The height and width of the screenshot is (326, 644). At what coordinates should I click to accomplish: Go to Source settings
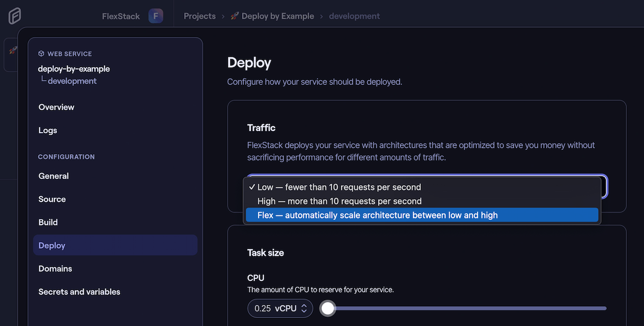(x=52, y=199)
